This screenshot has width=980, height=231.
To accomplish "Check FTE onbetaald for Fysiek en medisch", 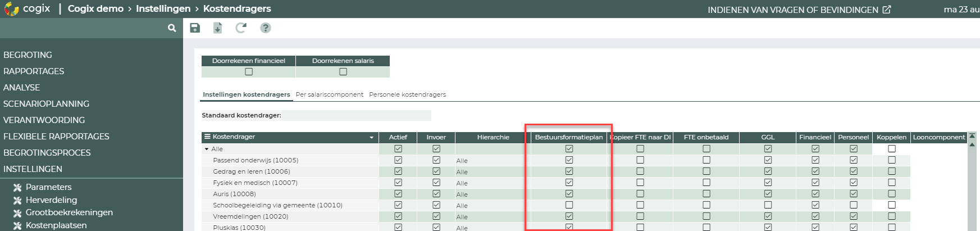I will coord(706,183).
